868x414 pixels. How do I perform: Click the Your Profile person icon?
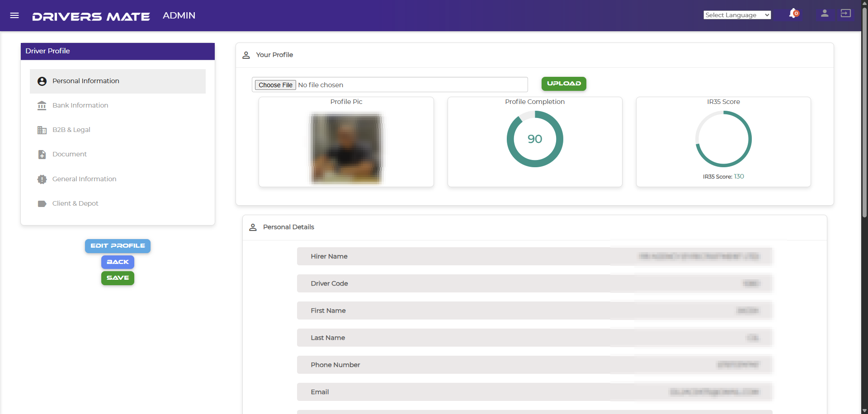pyautogui.click(x=246, y=55)
